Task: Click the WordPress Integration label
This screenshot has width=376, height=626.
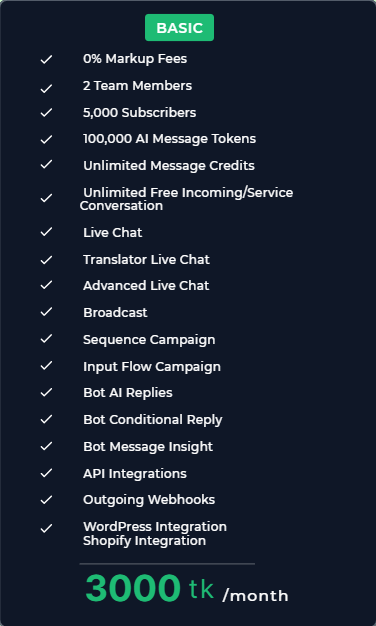Action: [x=155, y=527]
